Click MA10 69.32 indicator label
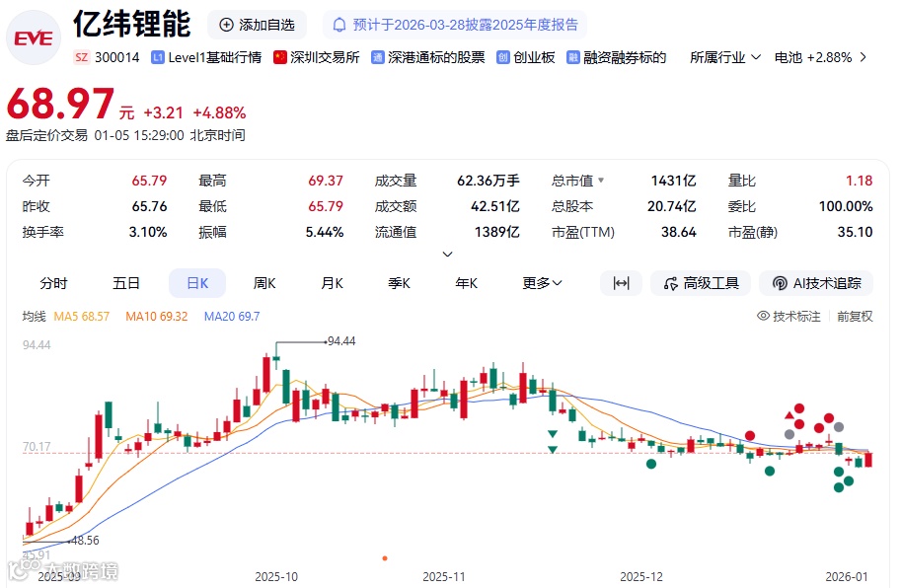901x588 pixels. pos(156,317)
